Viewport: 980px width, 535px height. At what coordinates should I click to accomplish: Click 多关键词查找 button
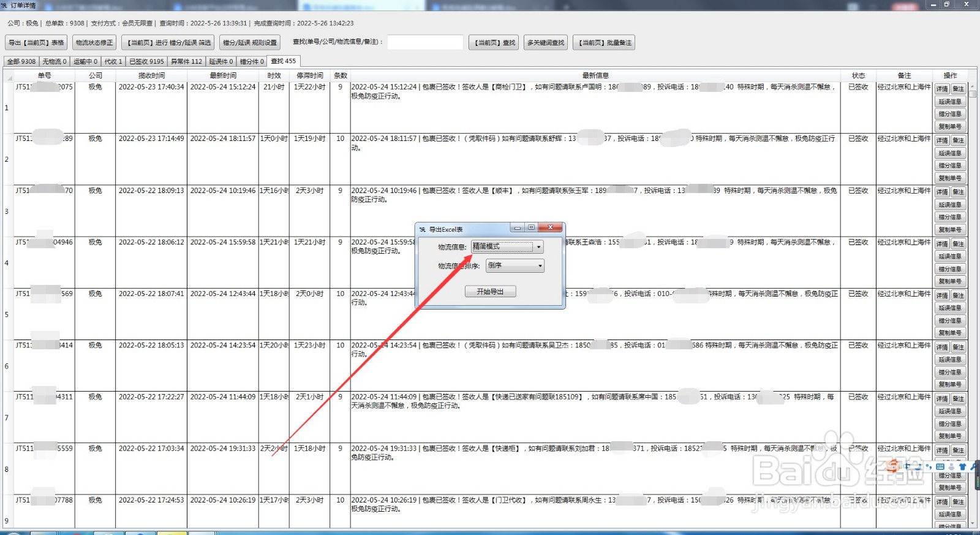pyautogui.click(x=546, y=43)
